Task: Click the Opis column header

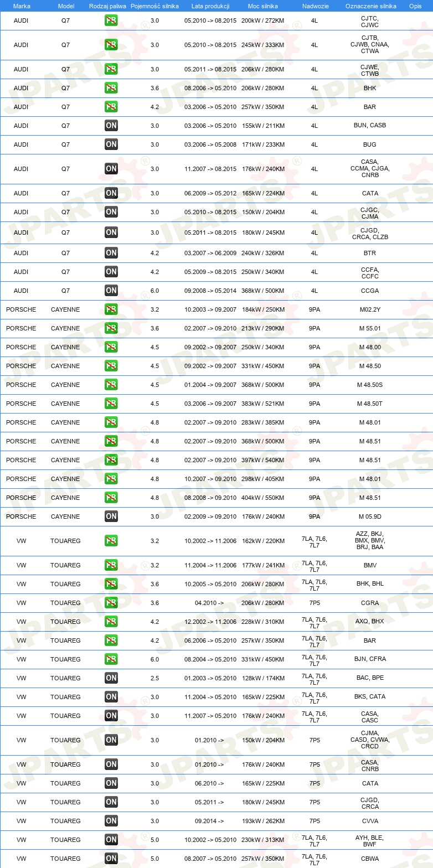Action: pos(415,6)
